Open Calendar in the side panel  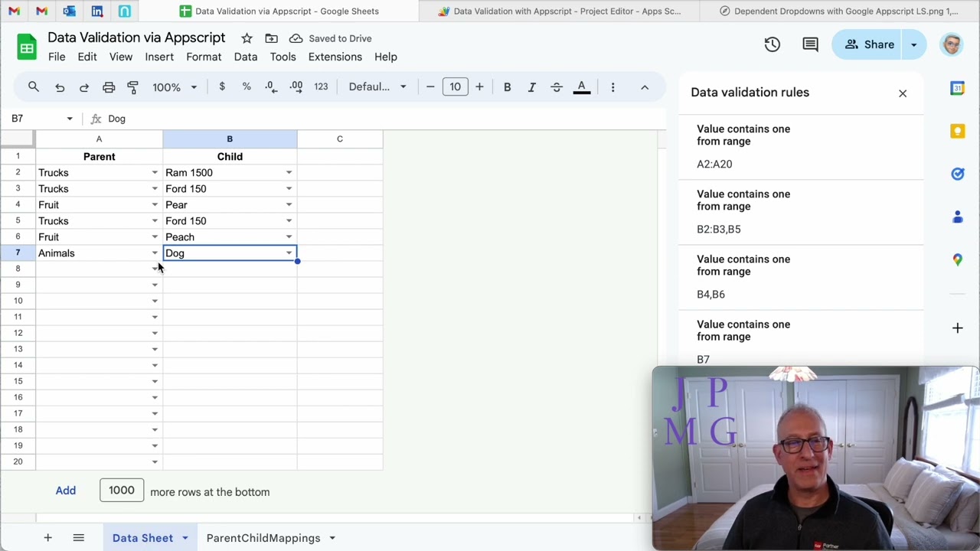click(x=957, y=88)
